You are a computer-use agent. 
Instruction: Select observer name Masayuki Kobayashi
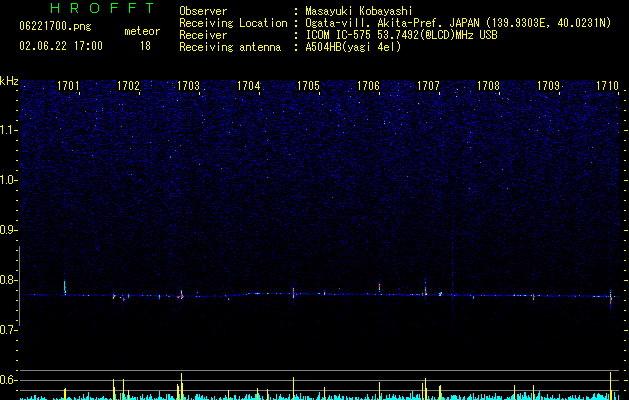359,11
